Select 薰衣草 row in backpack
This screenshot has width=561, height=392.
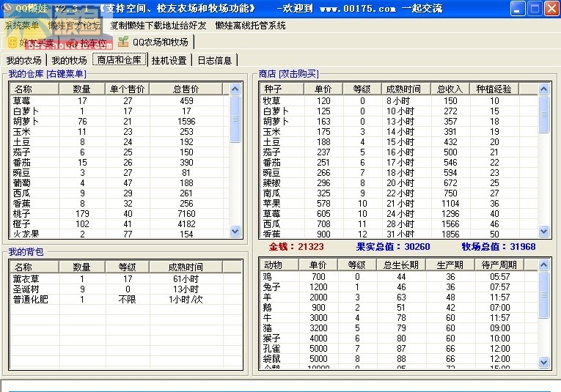pyautogui.click(x=125, y=278)
